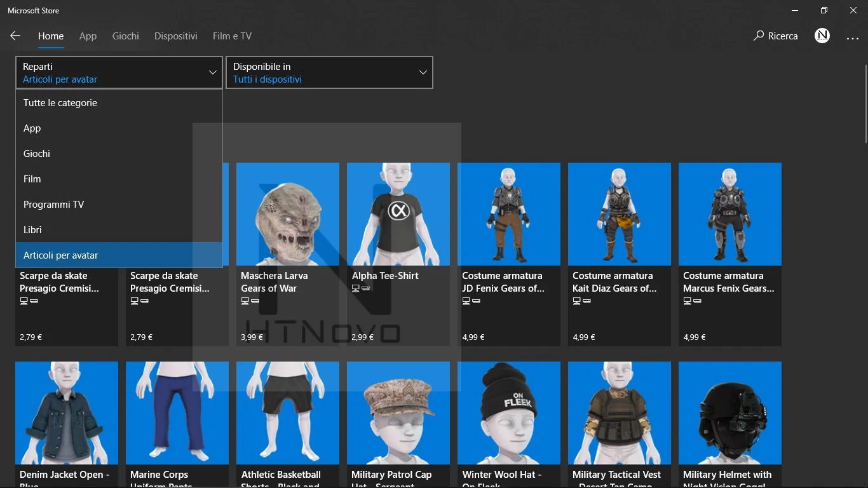Switch to the Giochi tab
This screenshot has height=488, width=868.
[x=125, y=36]
